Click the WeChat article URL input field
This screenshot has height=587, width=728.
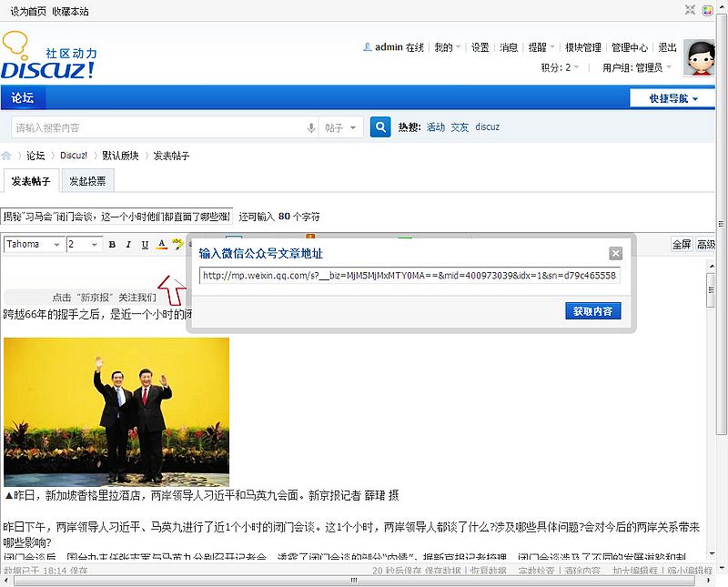pyautogui.click(x=409, y=276)
